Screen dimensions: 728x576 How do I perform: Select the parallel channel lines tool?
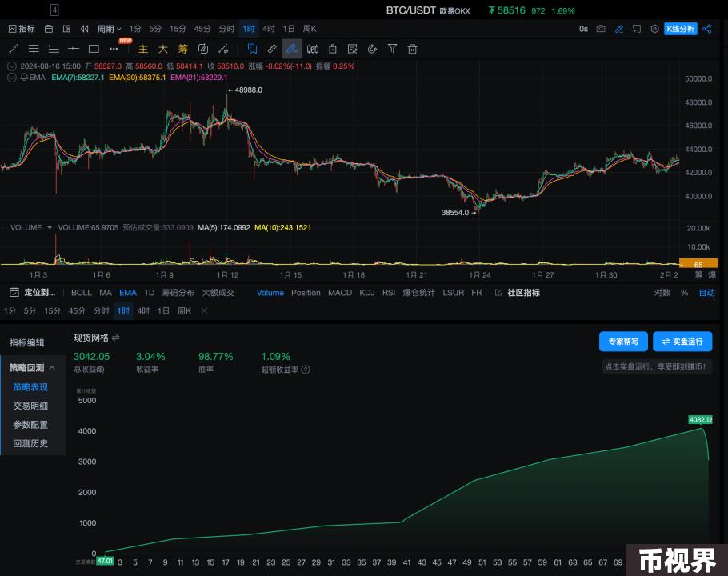click(34, 49)
